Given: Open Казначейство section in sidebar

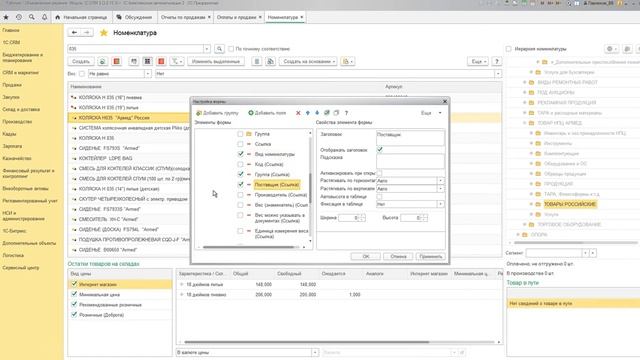Looking at the screenshot, I should (x=17, y=158).
